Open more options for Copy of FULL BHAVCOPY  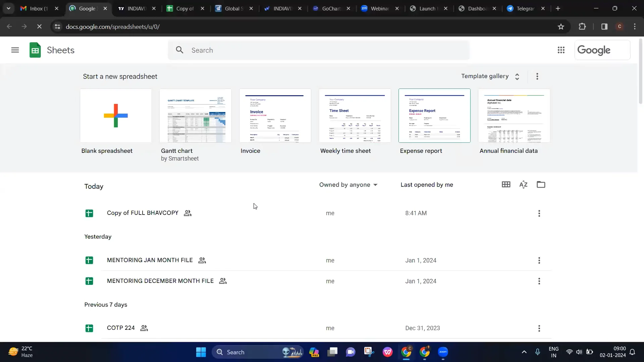tap(539, 214)
